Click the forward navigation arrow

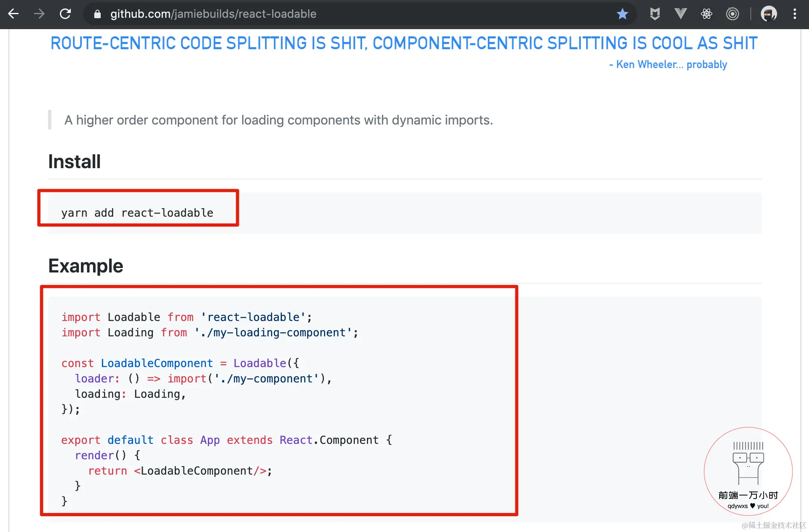[x=39, y=14]
